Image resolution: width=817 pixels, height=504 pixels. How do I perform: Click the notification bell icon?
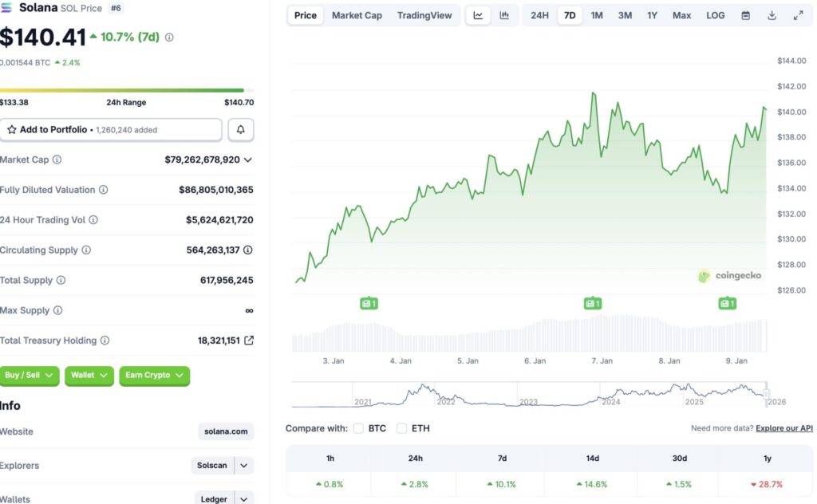240,129
